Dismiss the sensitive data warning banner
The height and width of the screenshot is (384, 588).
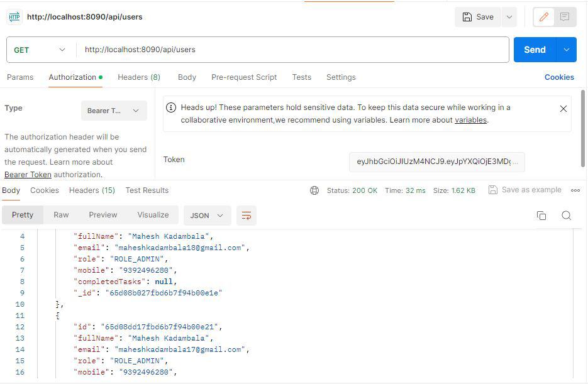coord(563,108)
